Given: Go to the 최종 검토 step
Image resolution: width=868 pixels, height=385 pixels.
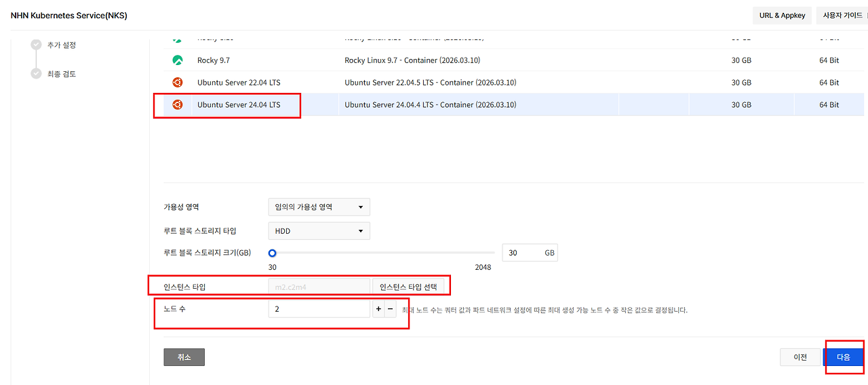Looking at the screenshot, I should [62, 74].
